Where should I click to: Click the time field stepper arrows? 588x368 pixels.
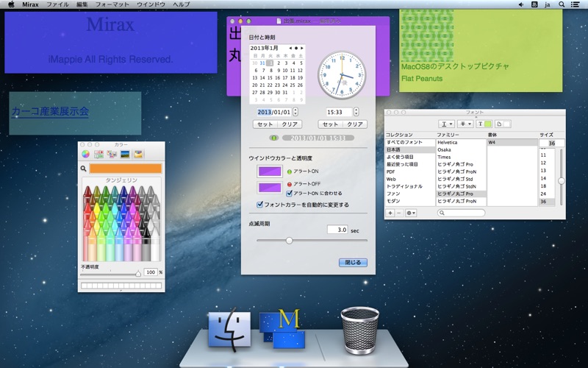tap(356, 112)
